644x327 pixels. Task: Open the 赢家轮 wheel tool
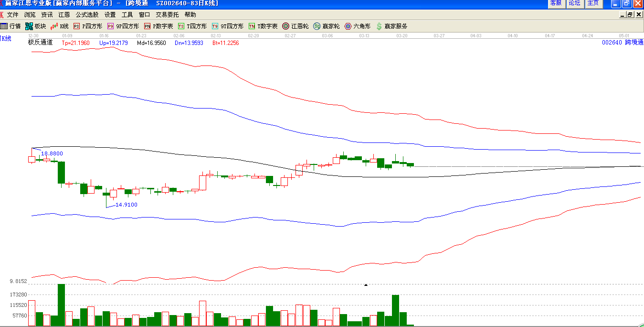click(326, 26)
